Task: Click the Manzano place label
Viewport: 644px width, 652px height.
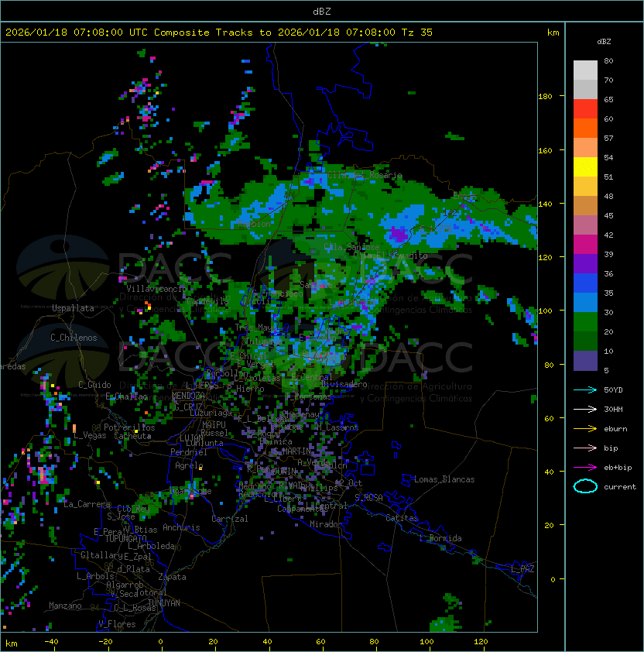Action: (65, 606)
